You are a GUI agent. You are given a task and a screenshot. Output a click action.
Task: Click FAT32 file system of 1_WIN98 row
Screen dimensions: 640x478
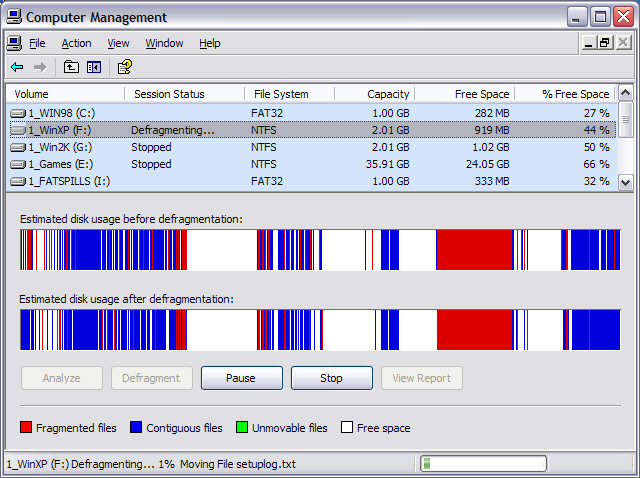267,113
